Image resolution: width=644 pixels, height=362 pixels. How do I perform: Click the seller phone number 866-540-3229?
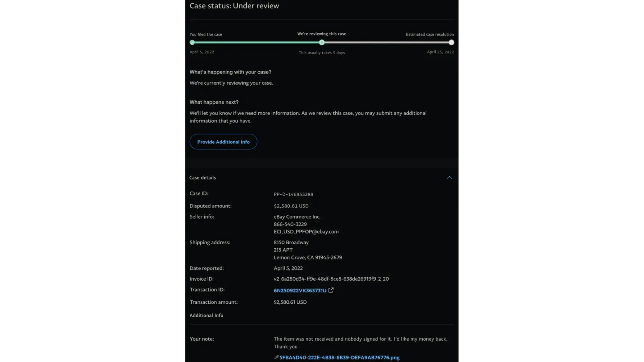pyautogui.click(x=290, y=224)
